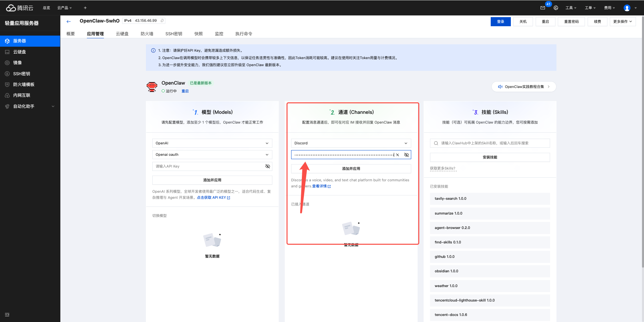Click the mail notifications envelope icon
The width and height of the screenshot is (644, 322).
coord(543,8)
